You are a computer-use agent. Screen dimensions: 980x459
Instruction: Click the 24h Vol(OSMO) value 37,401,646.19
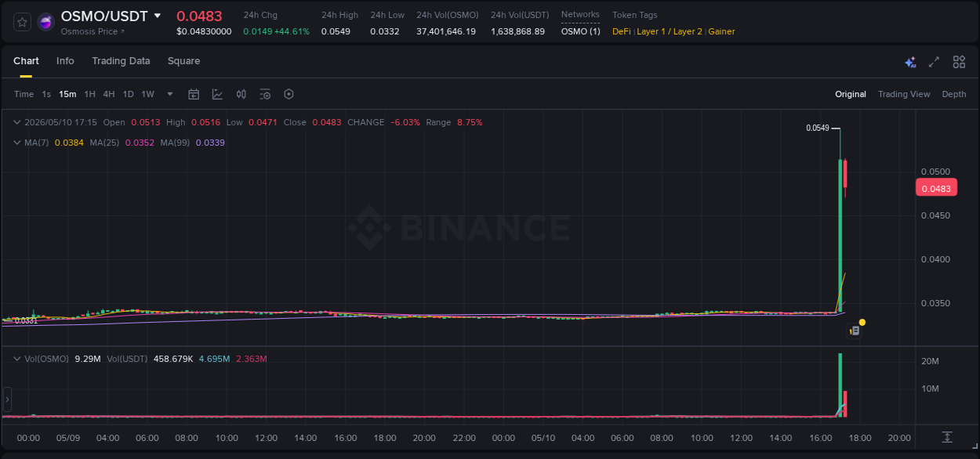pyautogui.click(x=446, y=31)
